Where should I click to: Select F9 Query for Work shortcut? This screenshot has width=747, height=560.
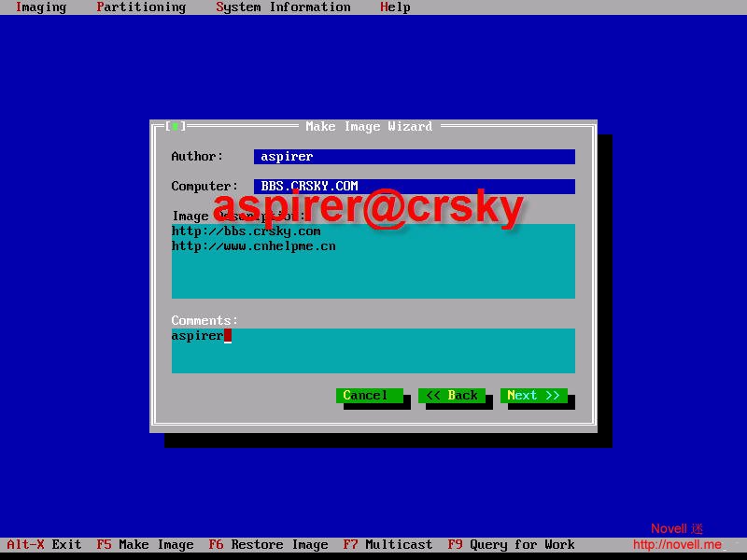coord(511,544)
